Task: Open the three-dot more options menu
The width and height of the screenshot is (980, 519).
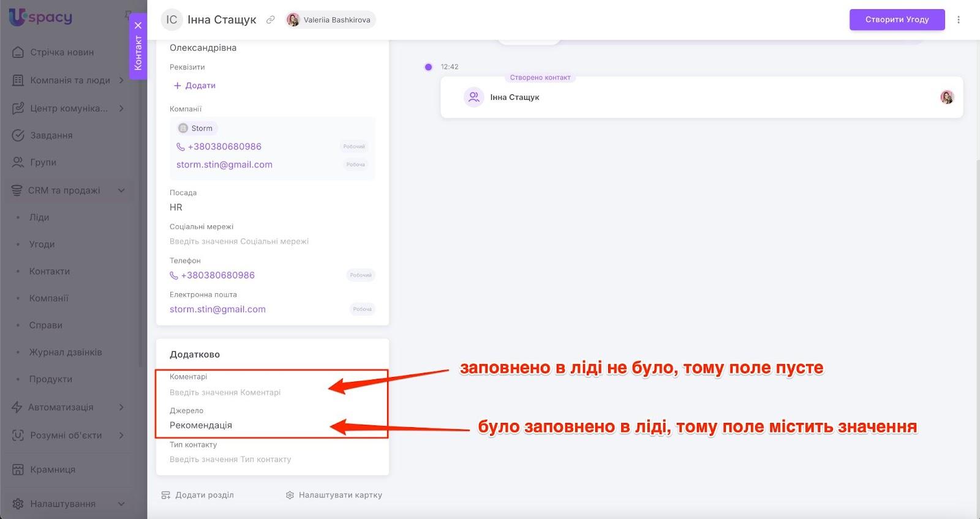Action: [x=959, y=20]
